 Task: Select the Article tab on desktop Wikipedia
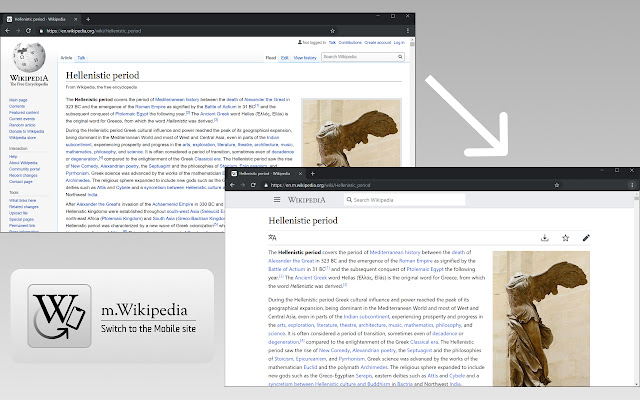(66, 58)
